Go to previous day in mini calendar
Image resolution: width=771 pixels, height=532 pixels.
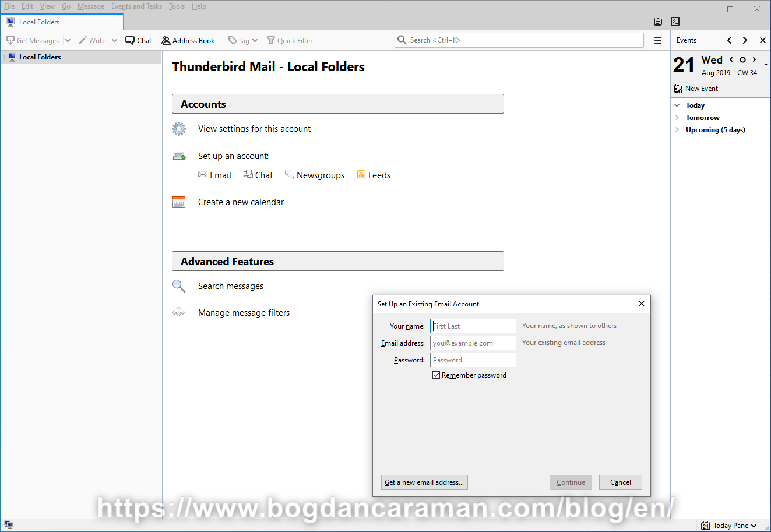(731, 59)
